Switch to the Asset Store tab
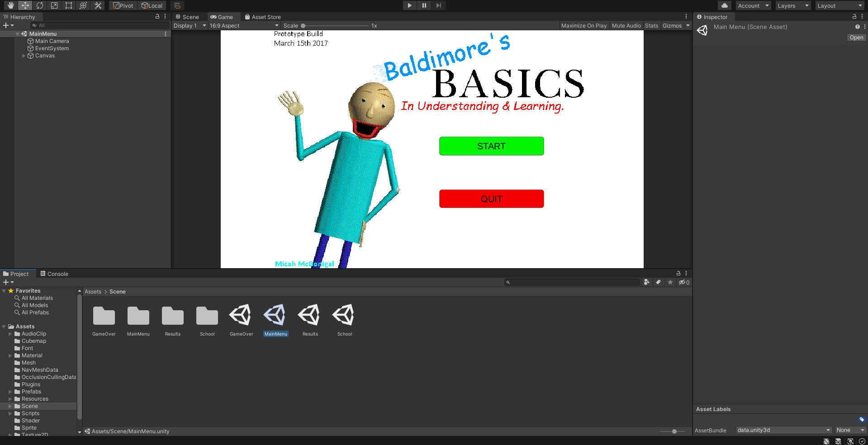 (263, 17)
